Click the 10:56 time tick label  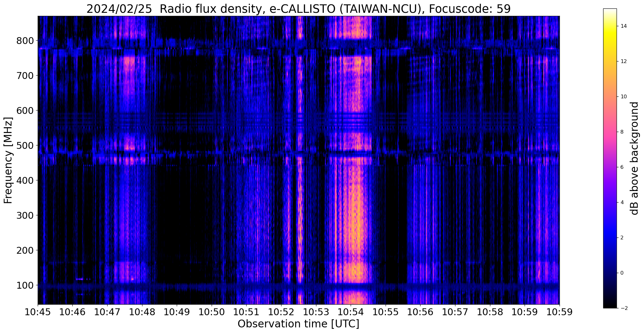pyautogui.click(x=421, y=312)
